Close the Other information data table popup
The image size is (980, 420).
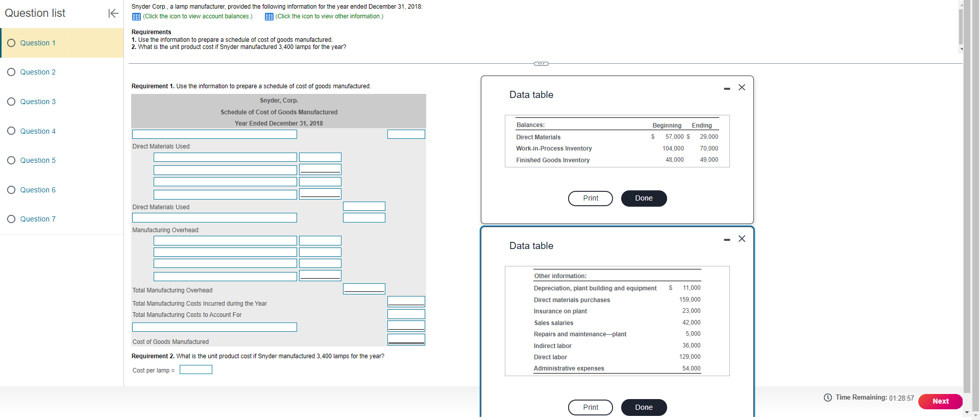tap(742, 238)
